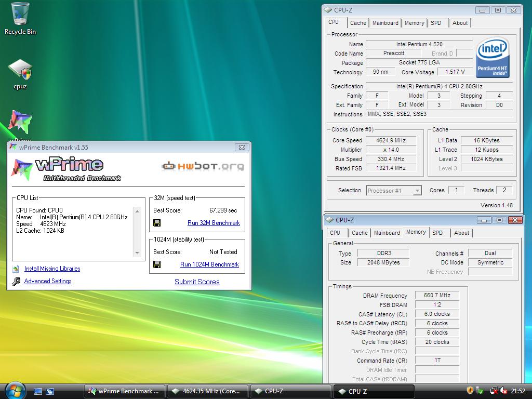This screenshot has width=532, height=399.
Task: Click the Core Voltage value 1.517 V
Action: click(x=455, y=72)
